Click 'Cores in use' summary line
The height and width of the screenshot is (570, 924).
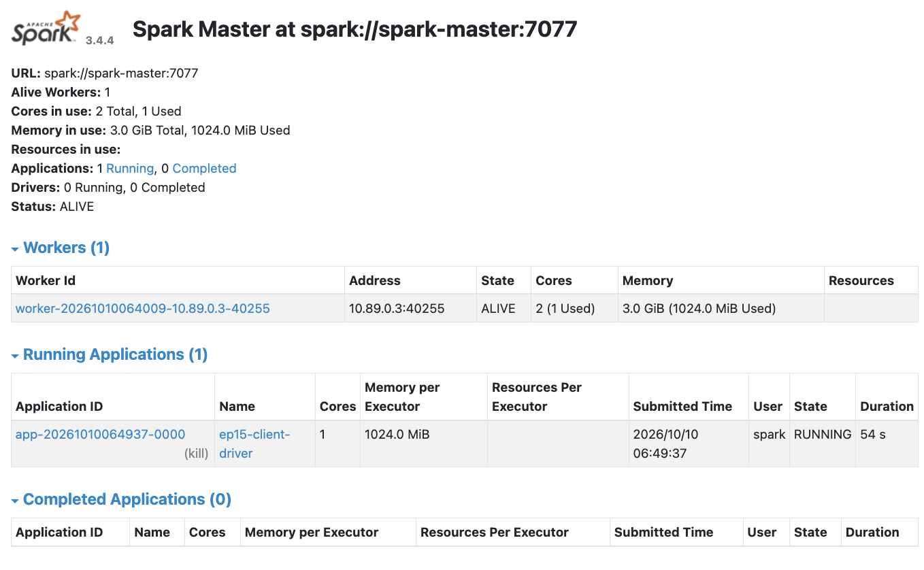[97, 111]
